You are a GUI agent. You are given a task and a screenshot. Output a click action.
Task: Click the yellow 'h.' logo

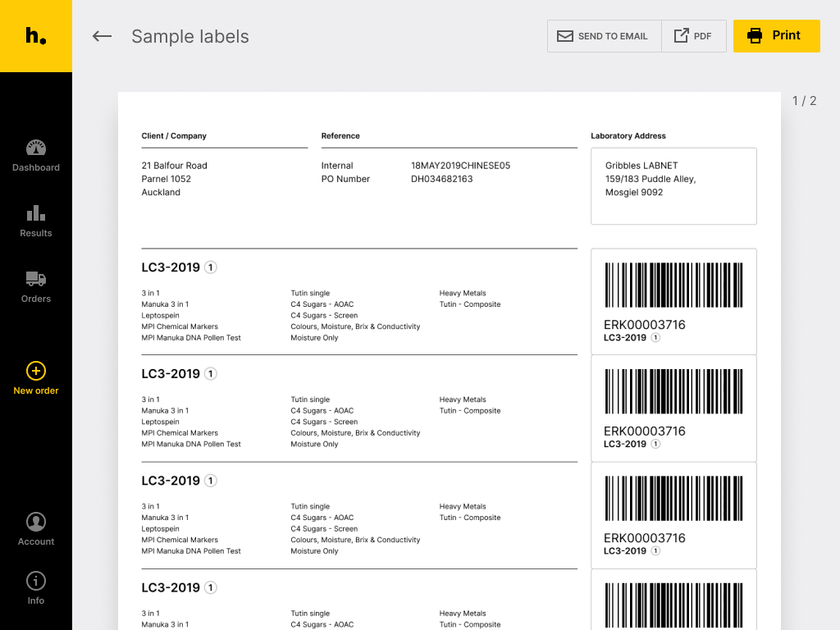tap(36, 36)
